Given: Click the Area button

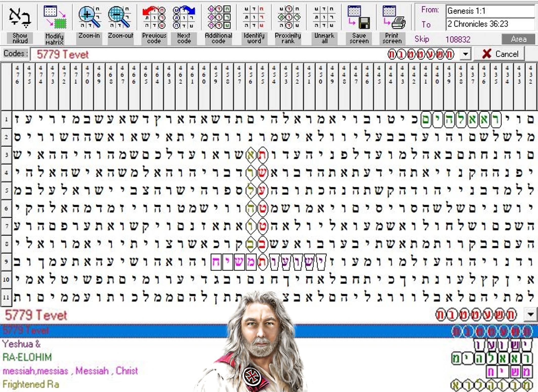Looking at the screenshot, I should coord(518,39).
